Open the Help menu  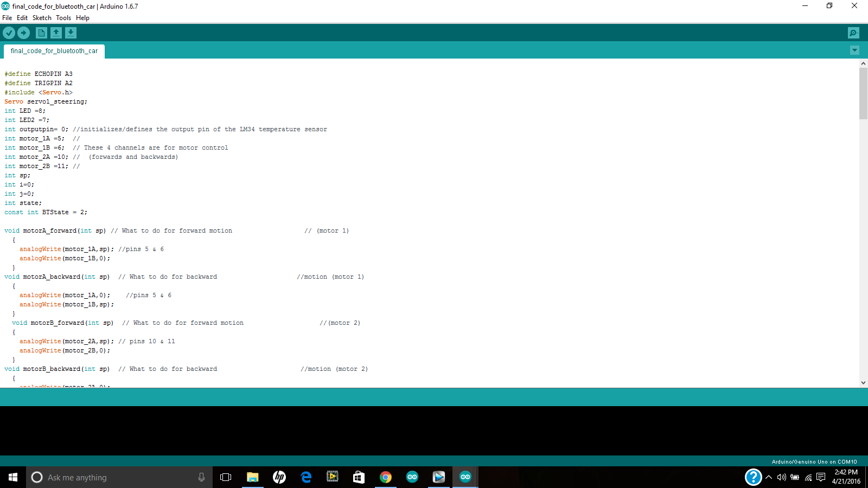pyautogui.click(x=82, y=18)
